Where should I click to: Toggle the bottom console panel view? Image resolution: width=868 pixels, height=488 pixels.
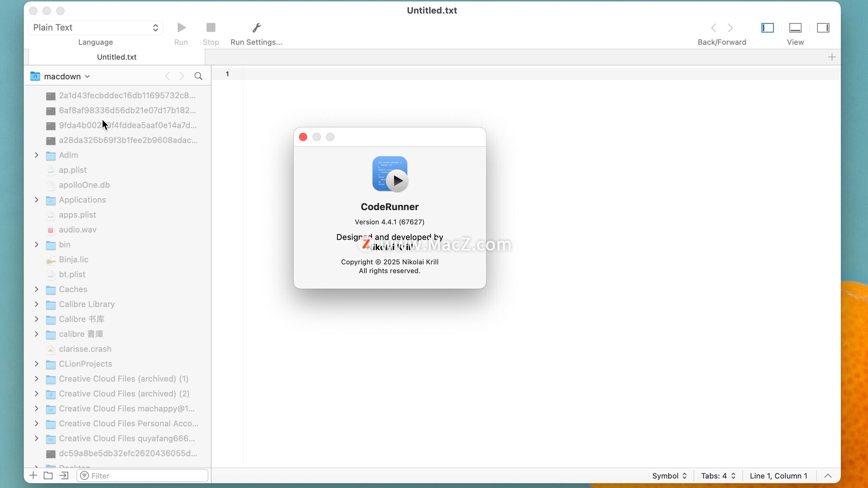tap(795, 28)
